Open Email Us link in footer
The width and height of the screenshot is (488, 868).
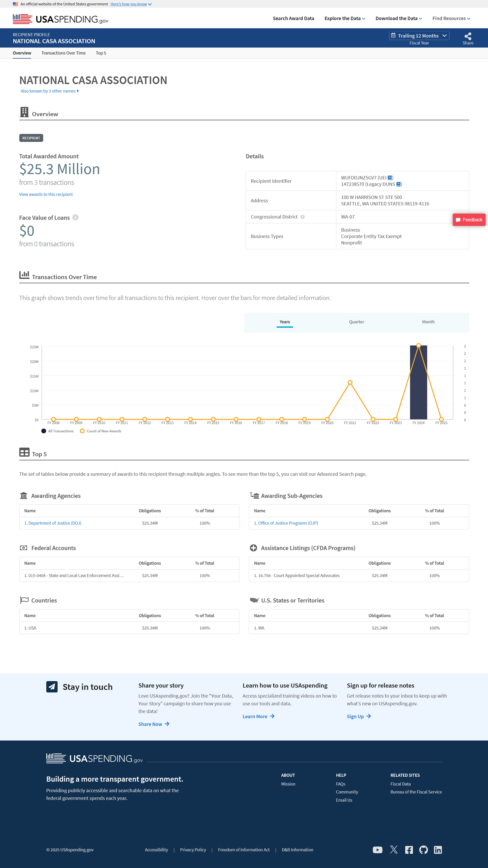(344, 800)
